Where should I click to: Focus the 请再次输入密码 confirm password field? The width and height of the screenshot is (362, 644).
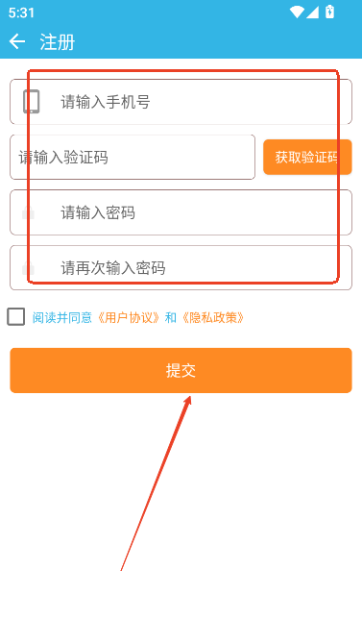coord(181,268)
